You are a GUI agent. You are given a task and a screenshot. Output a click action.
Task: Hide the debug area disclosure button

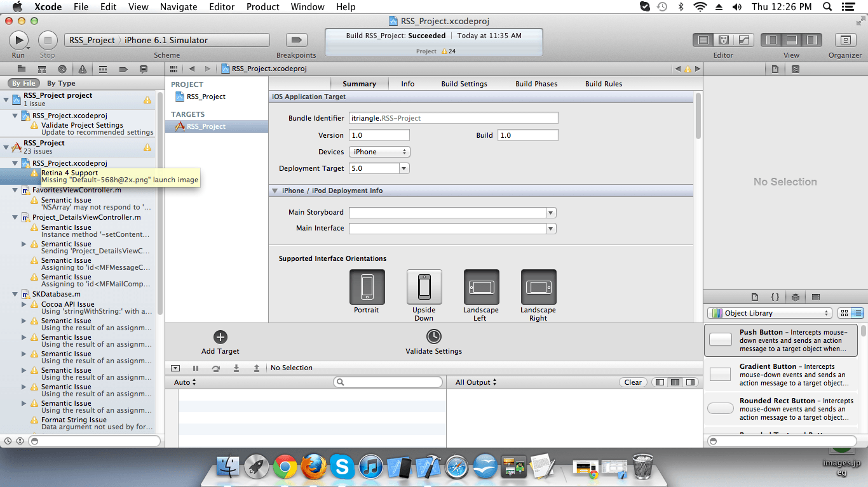[x=175, y=368]
